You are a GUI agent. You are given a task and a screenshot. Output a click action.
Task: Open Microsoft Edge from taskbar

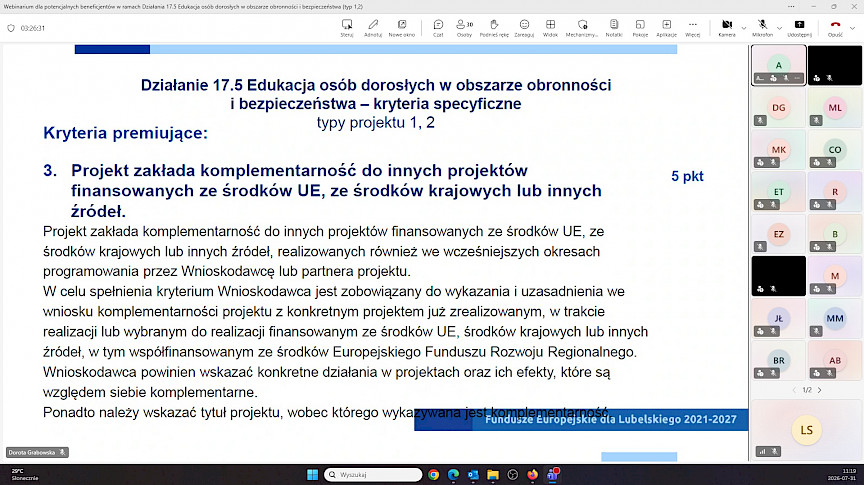coord(453,475)
